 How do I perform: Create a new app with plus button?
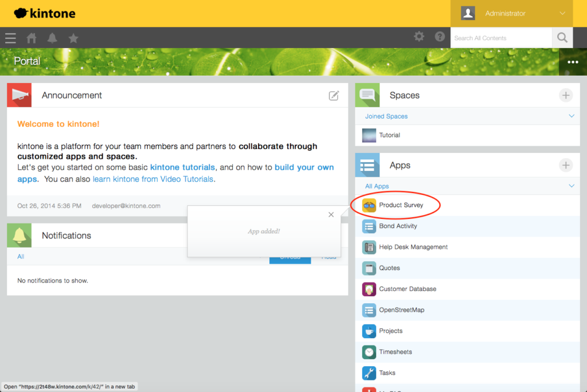click(x=565, y=165)
